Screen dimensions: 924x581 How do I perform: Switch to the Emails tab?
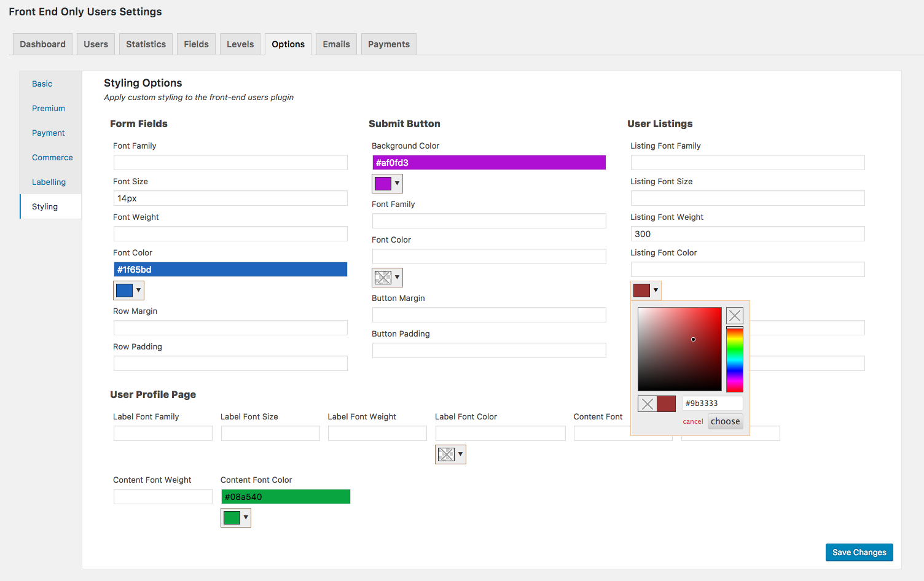(x=336, y=44)
